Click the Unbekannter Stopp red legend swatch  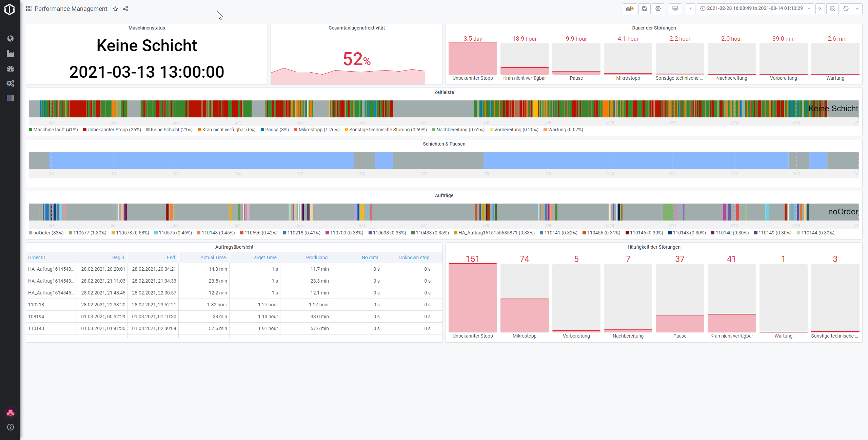(x=85, y=130)
